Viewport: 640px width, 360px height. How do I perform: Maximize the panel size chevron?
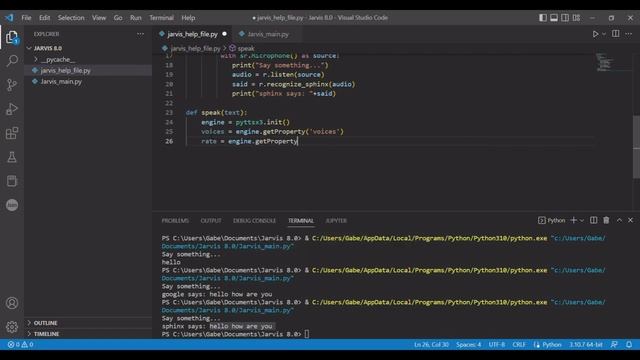click(x=619, y=220)
